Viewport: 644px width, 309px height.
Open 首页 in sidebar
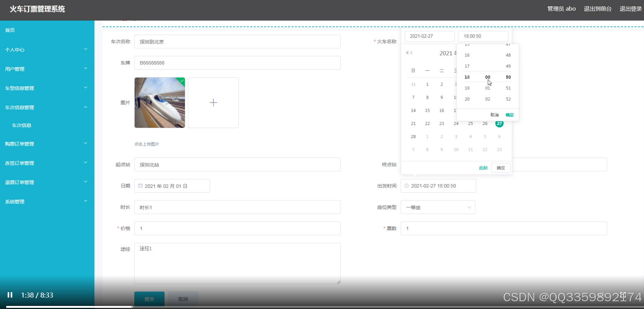point(10,30)
